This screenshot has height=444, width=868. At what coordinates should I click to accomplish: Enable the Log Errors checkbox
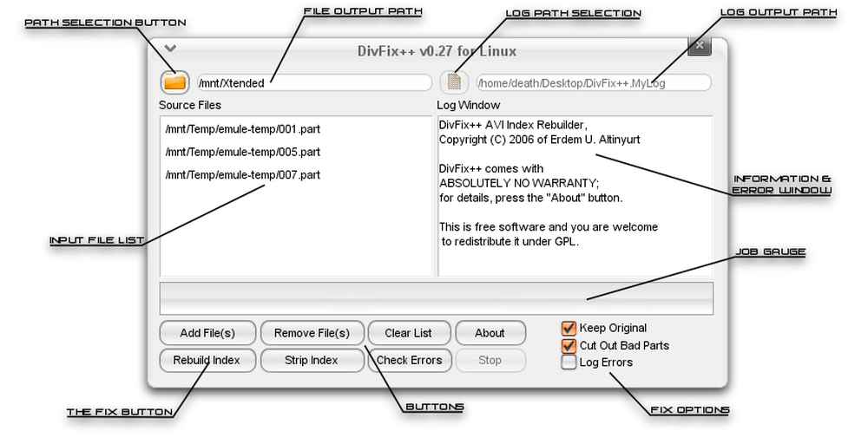pos(569,362)
